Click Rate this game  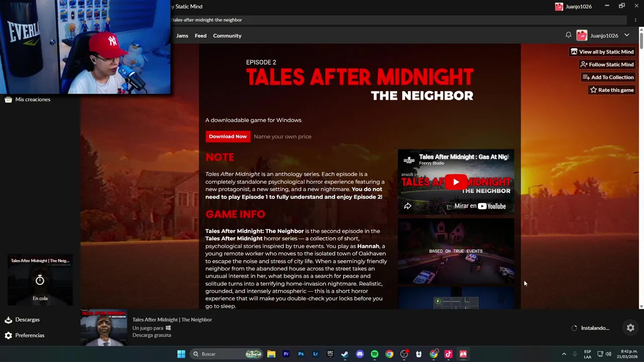pos(611,90)
